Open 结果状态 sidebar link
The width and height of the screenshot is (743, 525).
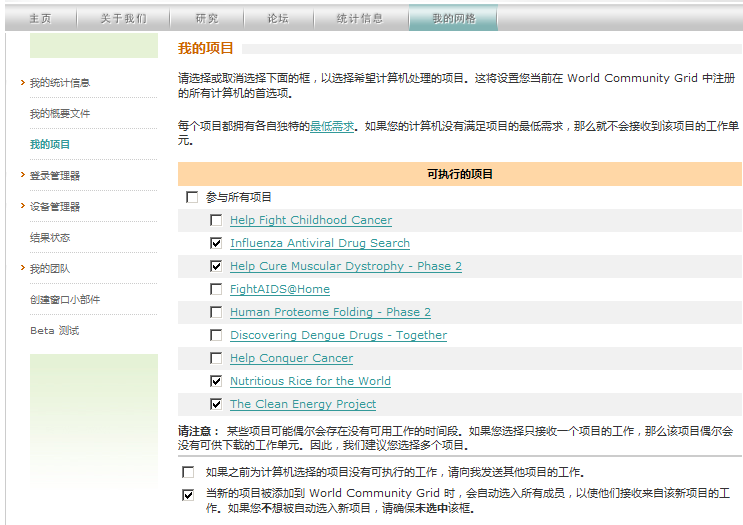50,237
